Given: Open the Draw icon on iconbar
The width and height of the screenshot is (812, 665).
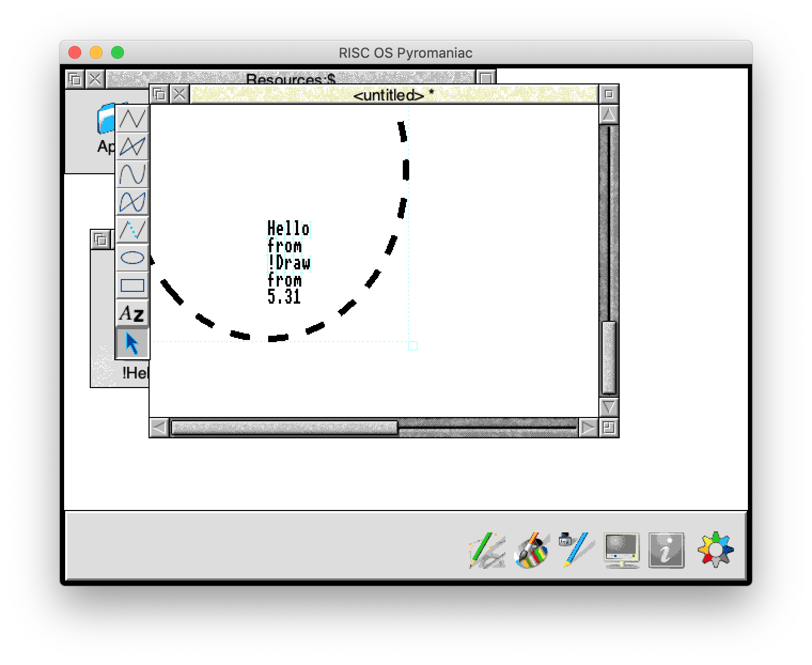Looking at the screenshot, I should (x=487, y=550).
